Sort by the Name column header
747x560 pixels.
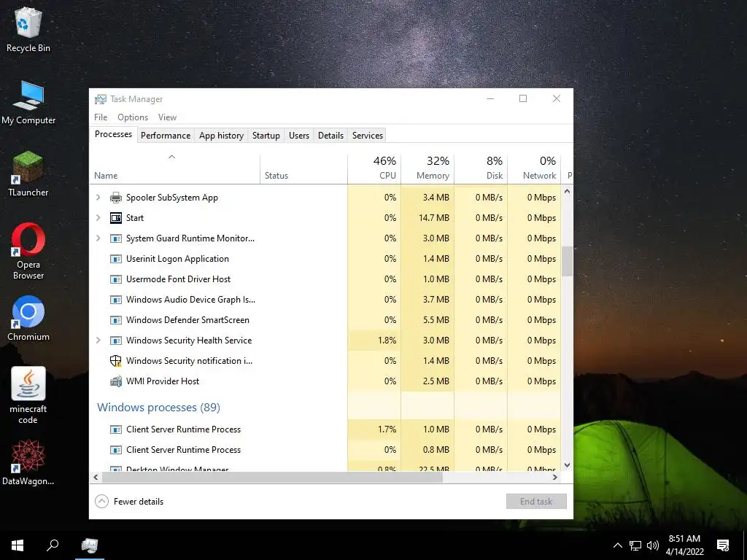(x=174, y=169)
